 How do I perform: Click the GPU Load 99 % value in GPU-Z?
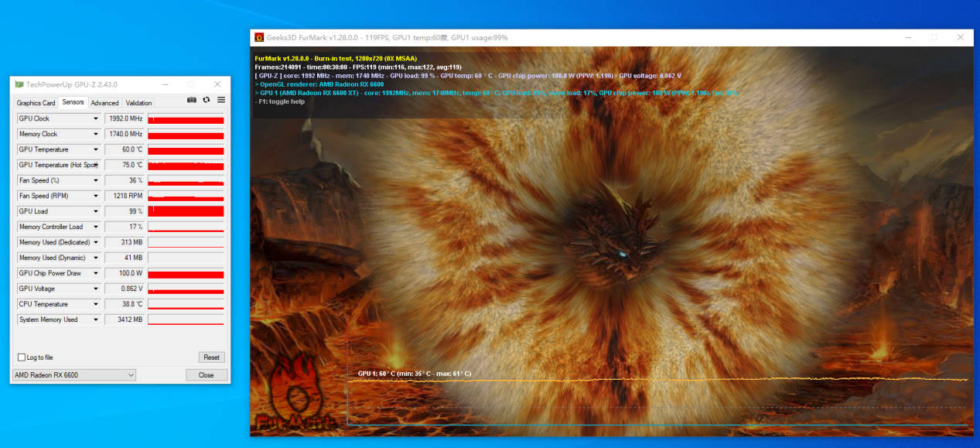point(125,211)
